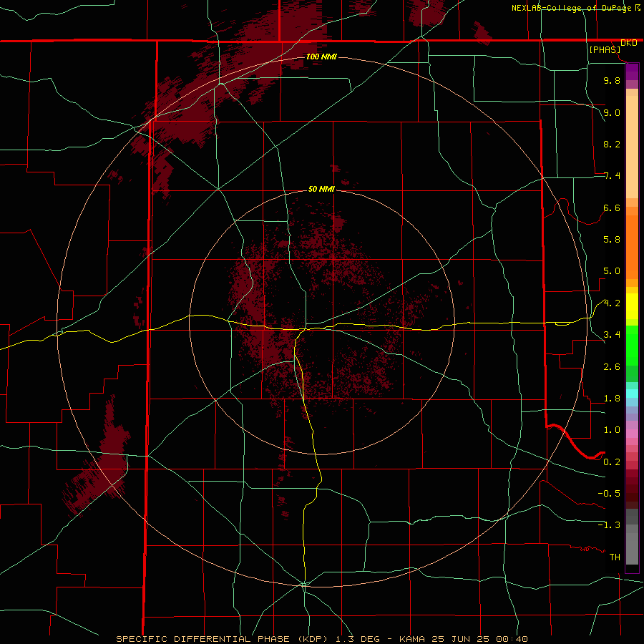Screen dimensions: 644x644
Task: Click the 50 NMI range ring label
Action: pyautogui.click(x=321, y=189)
